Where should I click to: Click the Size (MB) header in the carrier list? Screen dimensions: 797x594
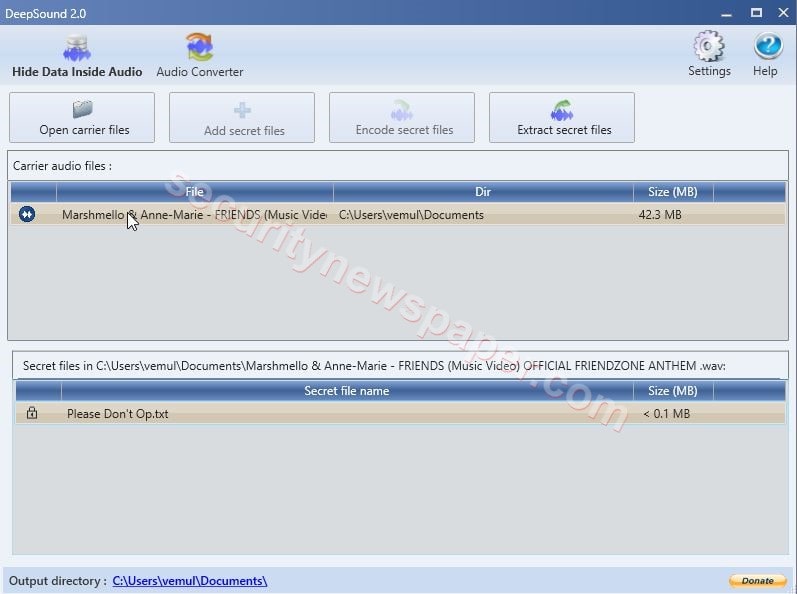click(x=673, y=192)
